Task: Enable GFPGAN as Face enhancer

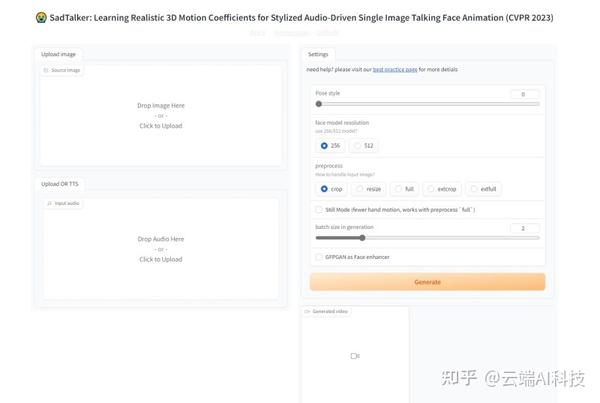Action: (318, 257)
